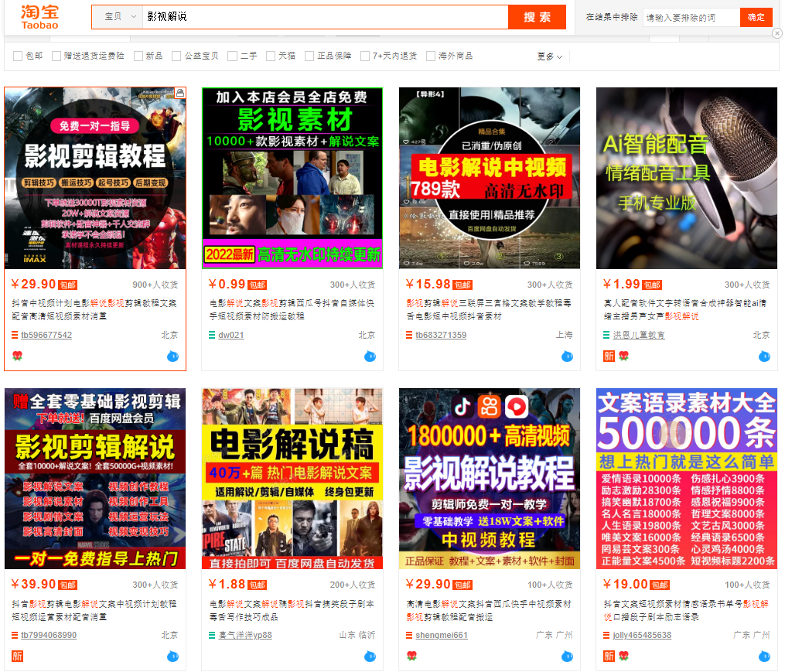This screenshot has height=672, width=785.
Task: Open the 文案语录素材大全 product thumbnail
Action: click(687, 479)
